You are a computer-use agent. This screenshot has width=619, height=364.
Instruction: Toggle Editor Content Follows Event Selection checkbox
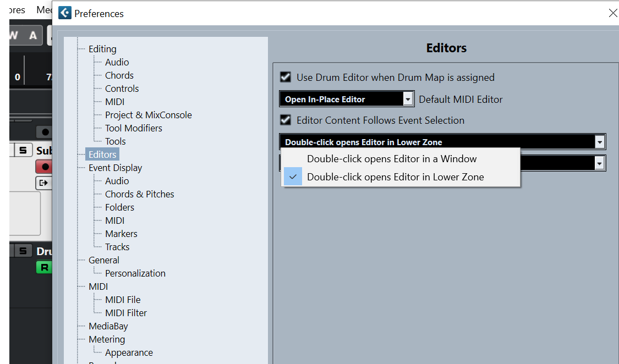[x=285, y=120]
